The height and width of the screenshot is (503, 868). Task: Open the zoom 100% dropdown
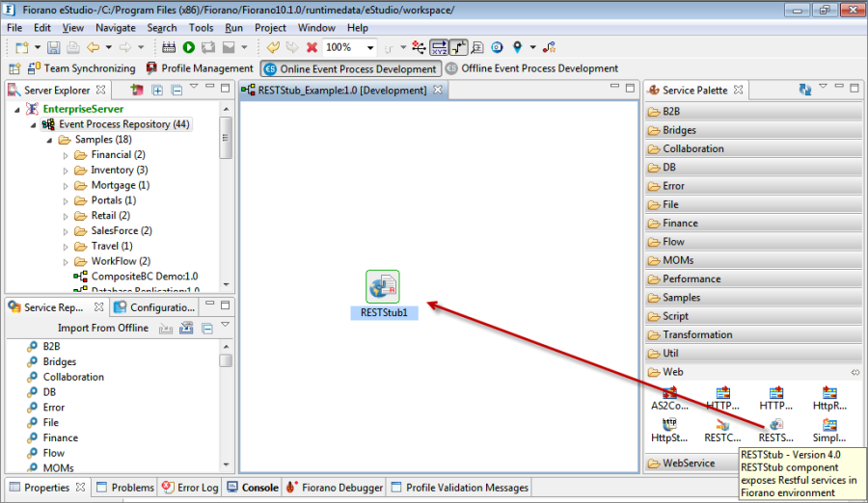(x=370, y=47)
